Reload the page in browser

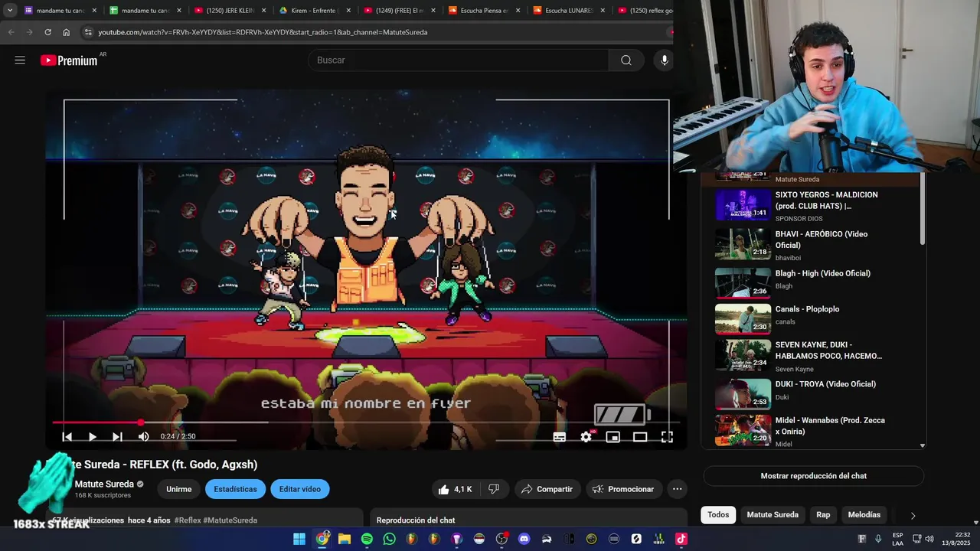(47, 32)
